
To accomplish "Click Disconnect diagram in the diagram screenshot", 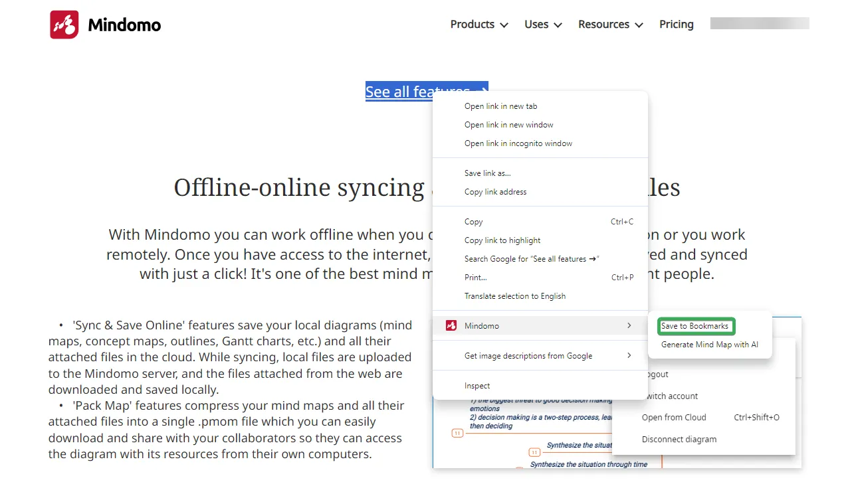I will (679, 440).
